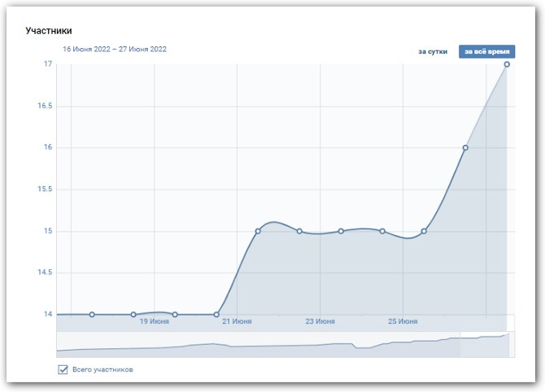545x392 pixels.
Task: Click the highlighted range window in the overview strip
Action: coord(484,345)
